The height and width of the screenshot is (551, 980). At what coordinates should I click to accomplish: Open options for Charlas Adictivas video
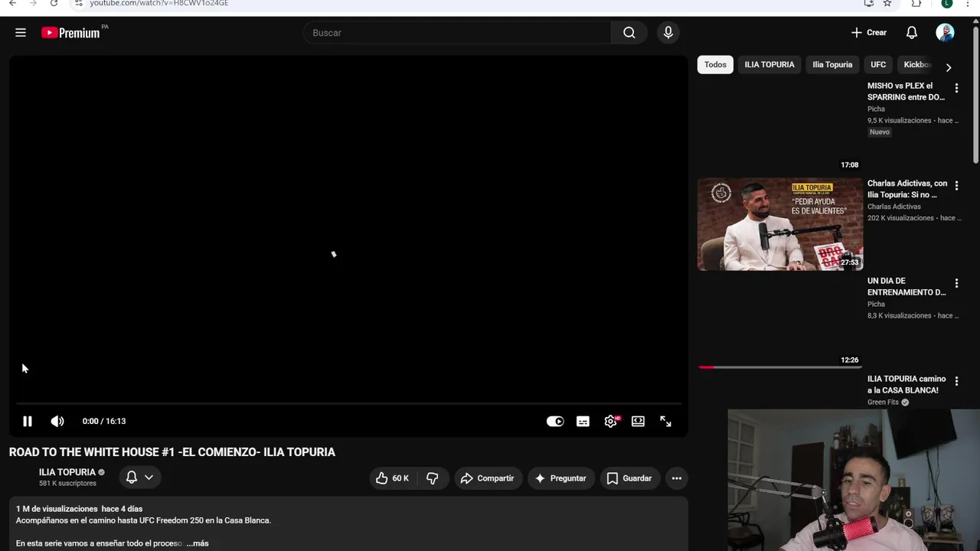coord(956,186)
